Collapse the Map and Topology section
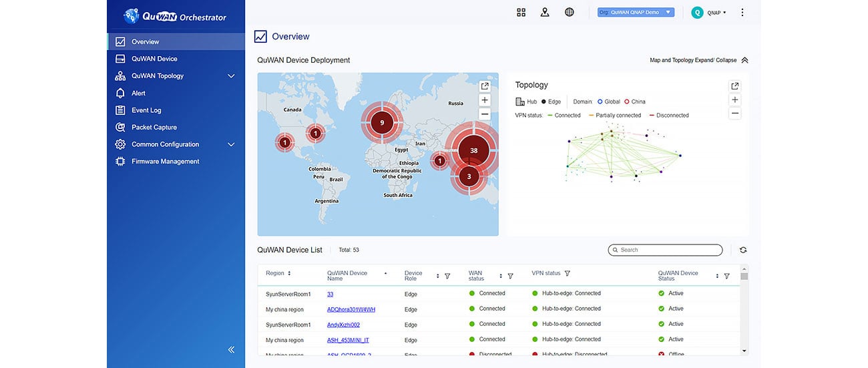This screenshot has height=368, width=868. pos(744,60)
